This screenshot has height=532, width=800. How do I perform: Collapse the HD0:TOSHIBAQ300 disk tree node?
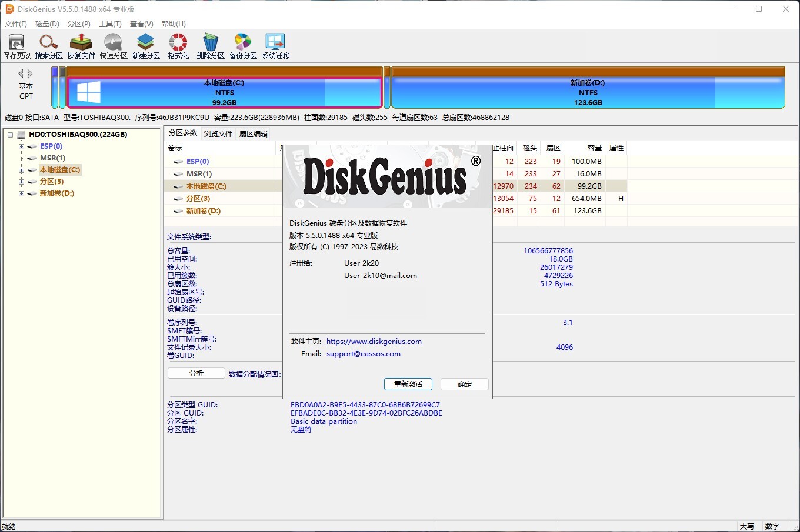click(x=11, y=135)
